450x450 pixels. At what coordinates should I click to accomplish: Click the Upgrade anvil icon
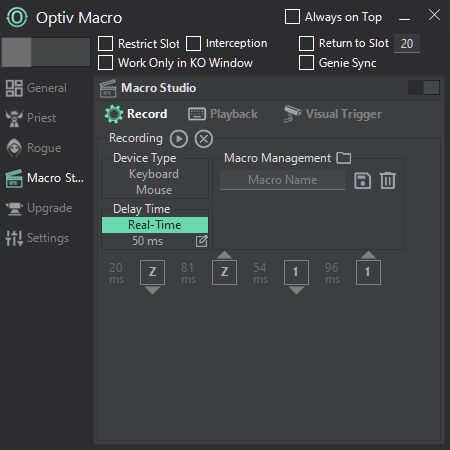click(14, 209)
